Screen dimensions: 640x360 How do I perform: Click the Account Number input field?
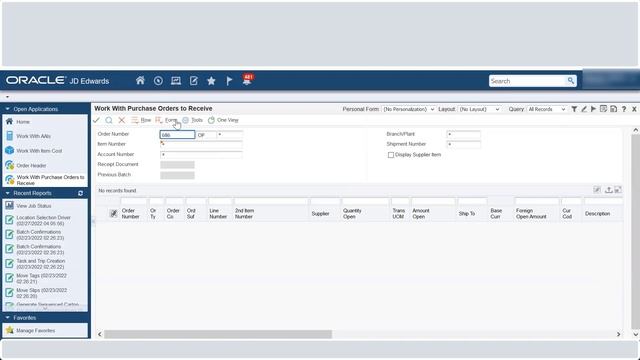[x=201, y=155]
